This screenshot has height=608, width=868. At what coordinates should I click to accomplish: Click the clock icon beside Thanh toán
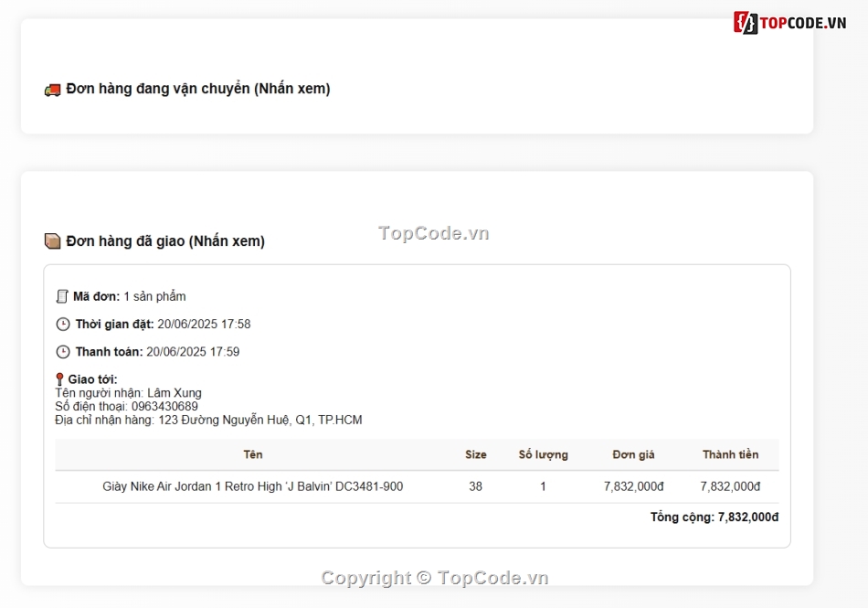(x=63, y=352)
